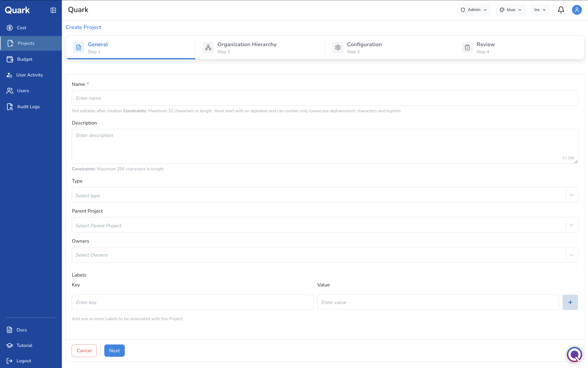Expand the Select Owners dropdown arrow
588x368 pixels.
click(x=572, y=255)
